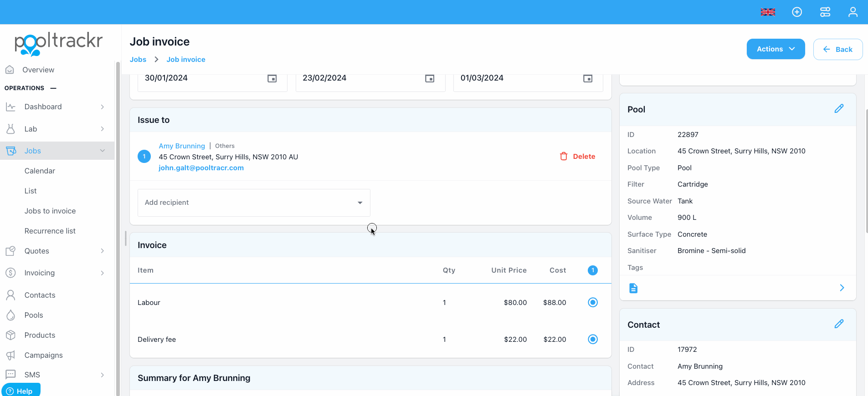Click the SMS chat bubble icon
The width and height of the screenshot is (868, 396).
10,375
